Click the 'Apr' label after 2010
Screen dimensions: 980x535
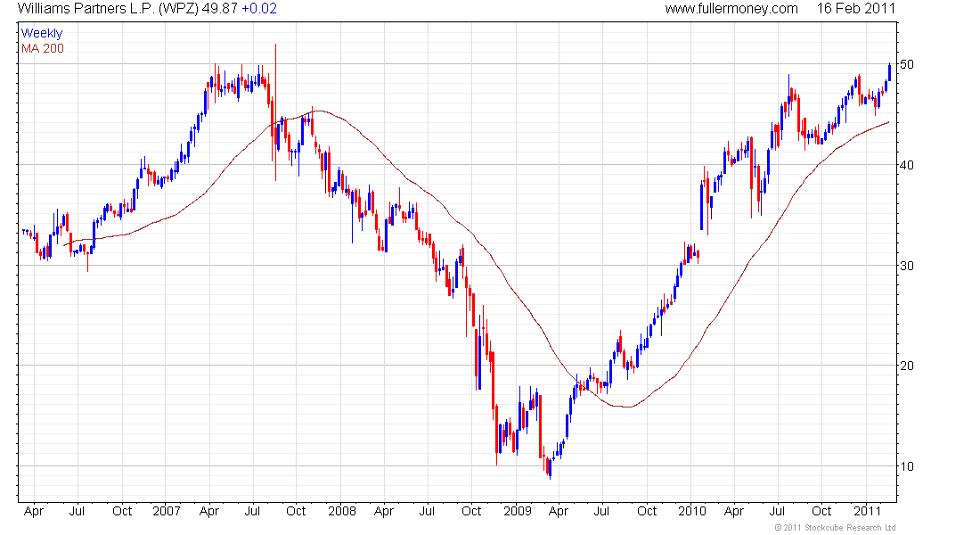click(734, 512)
